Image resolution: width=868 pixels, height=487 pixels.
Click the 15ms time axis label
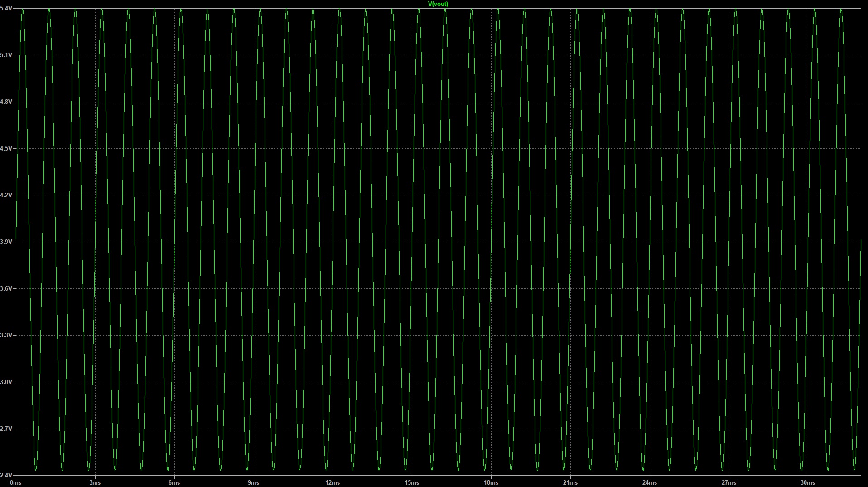click(x=412, y=482)
